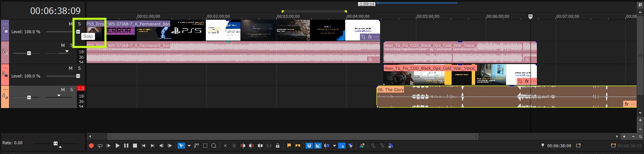Click the playhead marker on the ruler

click(531, 16)
